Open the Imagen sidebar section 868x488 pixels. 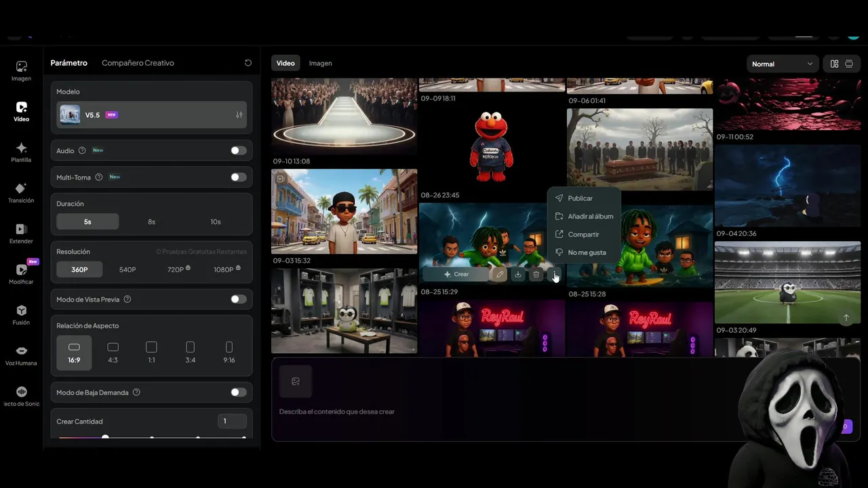21,70
